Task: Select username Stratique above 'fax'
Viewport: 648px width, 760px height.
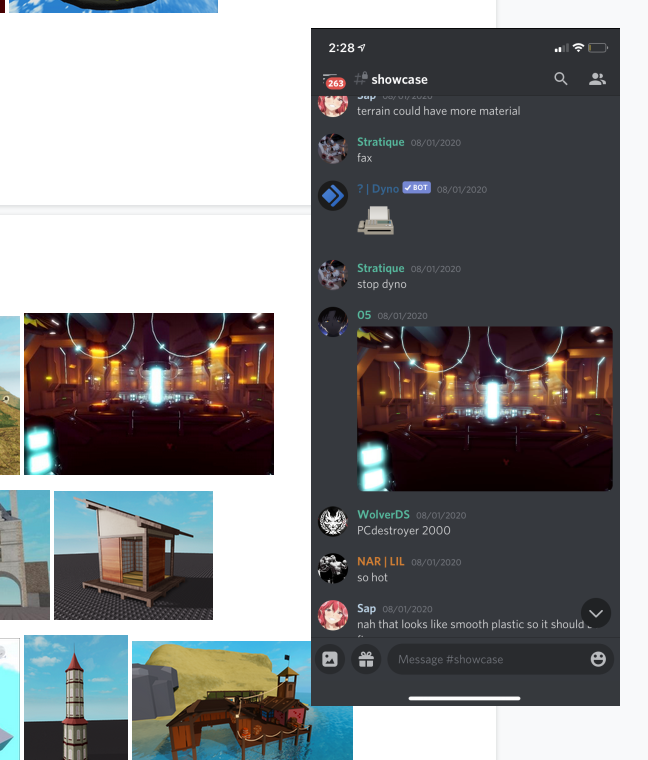Action: 380,142
